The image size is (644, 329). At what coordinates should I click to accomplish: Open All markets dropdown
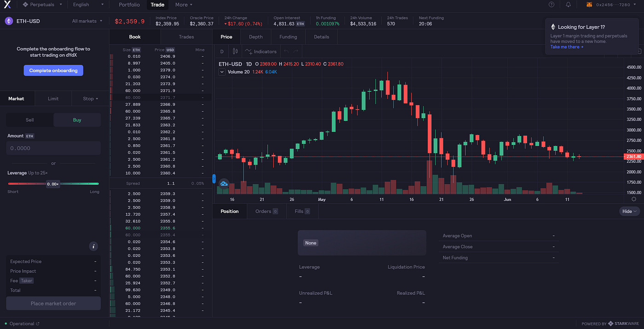pos(87,21)
